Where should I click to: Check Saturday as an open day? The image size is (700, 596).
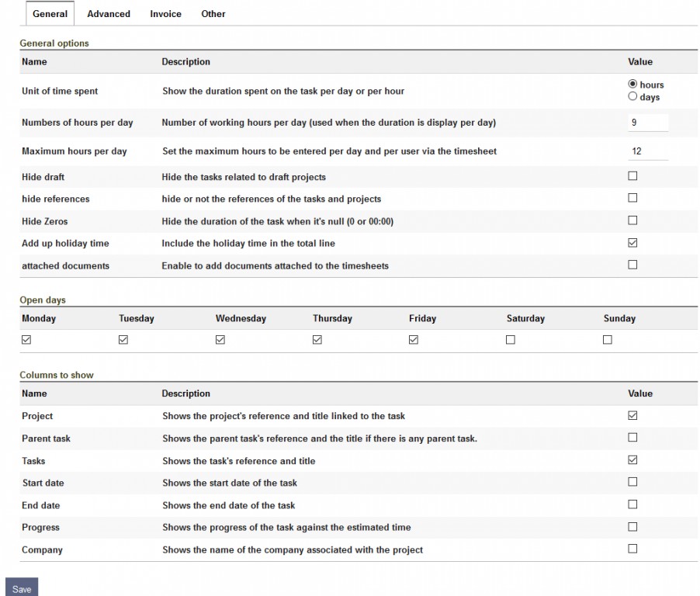click(x=511, y=340)
